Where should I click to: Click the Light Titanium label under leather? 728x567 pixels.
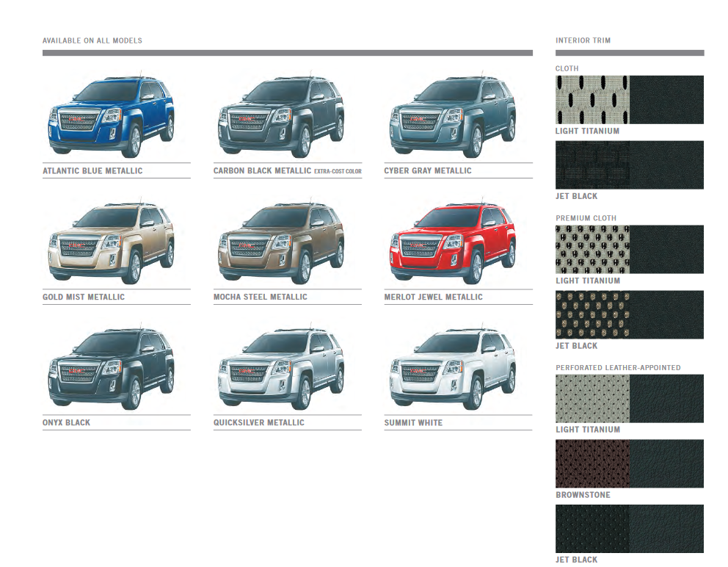tap(588, 430)
